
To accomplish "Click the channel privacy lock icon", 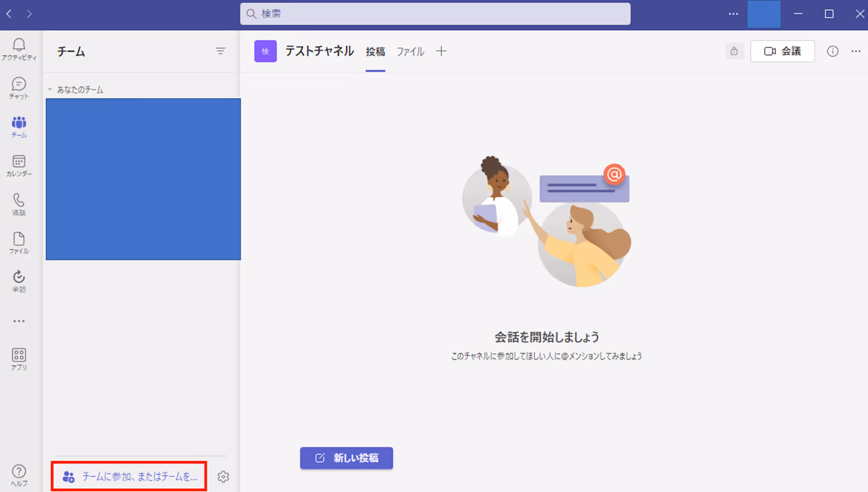I will pyautogui.click(x=734, y=51).
